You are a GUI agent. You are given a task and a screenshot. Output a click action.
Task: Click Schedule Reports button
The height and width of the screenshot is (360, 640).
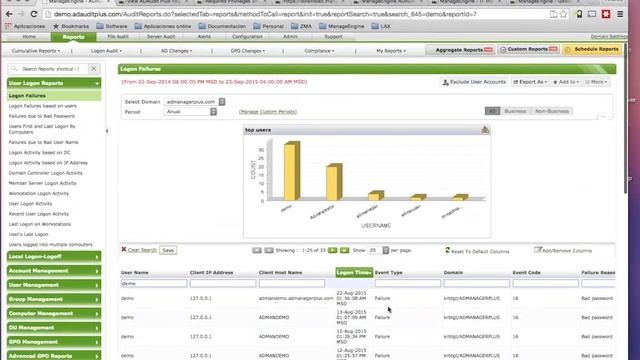[x=592, y=49]
